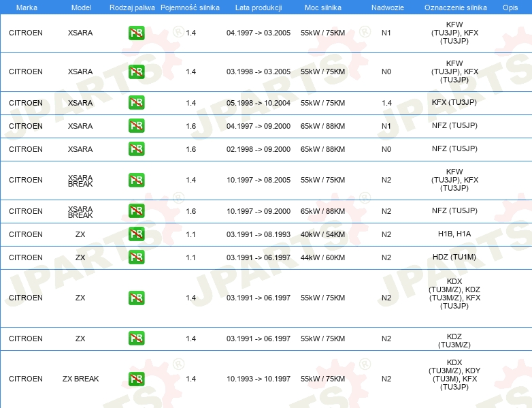Click fuel icon in ZX 44kW / 60KM row
The width and height of the screenshot is (532, 408).
point(136,257)
